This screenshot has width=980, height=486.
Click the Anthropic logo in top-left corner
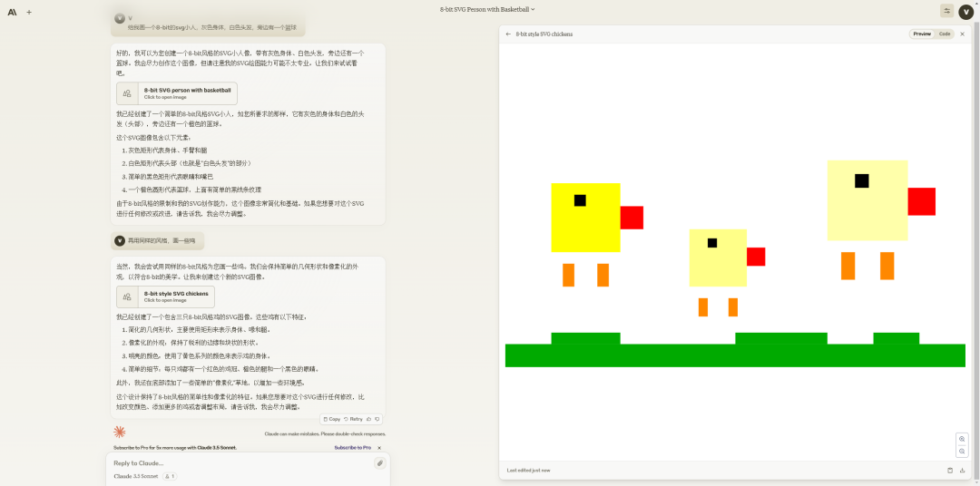coord(12,12)
